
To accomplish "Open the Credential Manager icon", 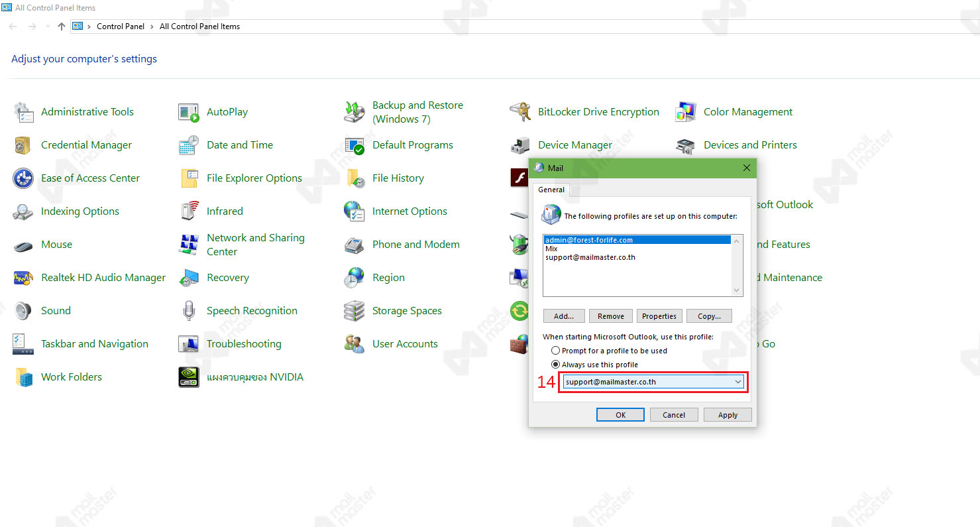I will (23, 145).
